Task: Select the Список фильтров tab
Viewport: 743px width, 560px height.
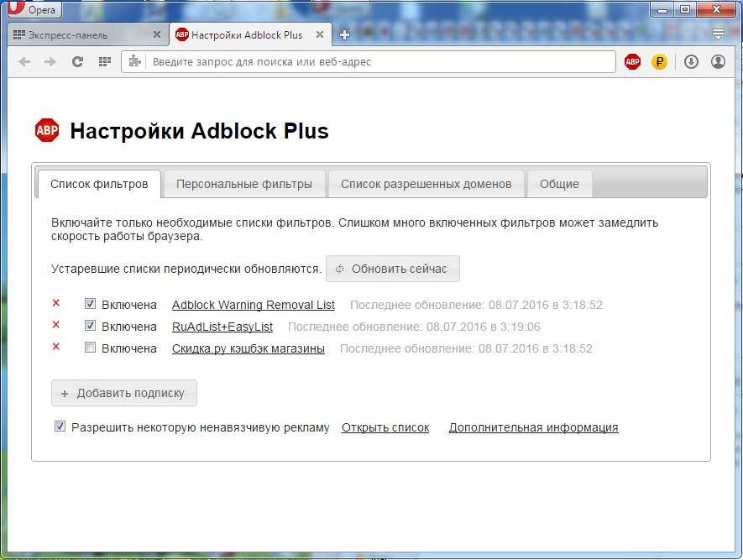Action: [x=99, y=184]
